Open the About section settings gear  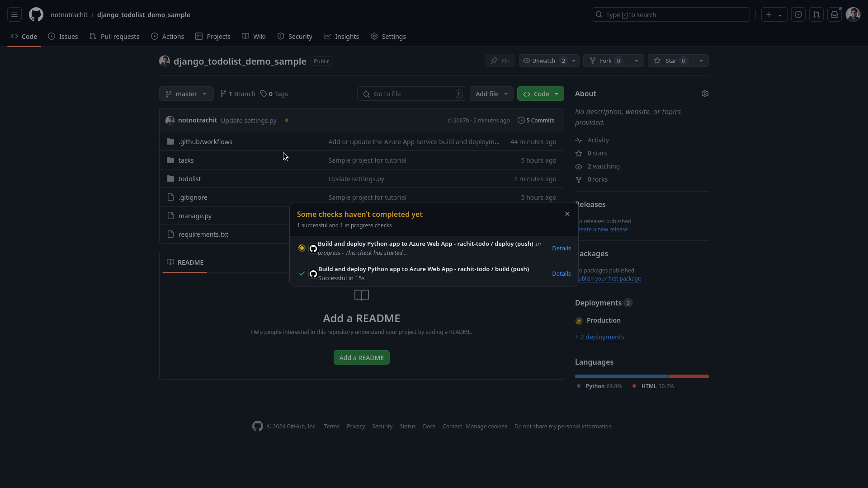pyautogui.click(x=705, y=94)
